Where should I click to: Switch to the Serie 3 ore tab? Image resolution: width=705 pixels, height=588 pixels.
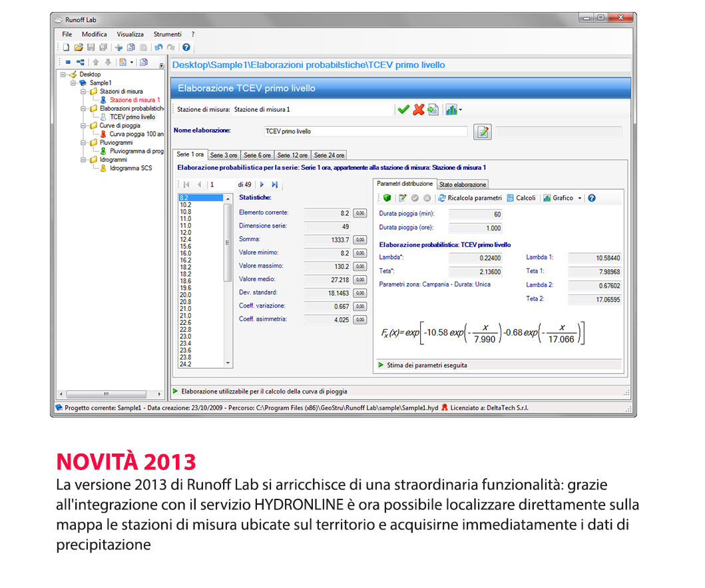[224, 155]
